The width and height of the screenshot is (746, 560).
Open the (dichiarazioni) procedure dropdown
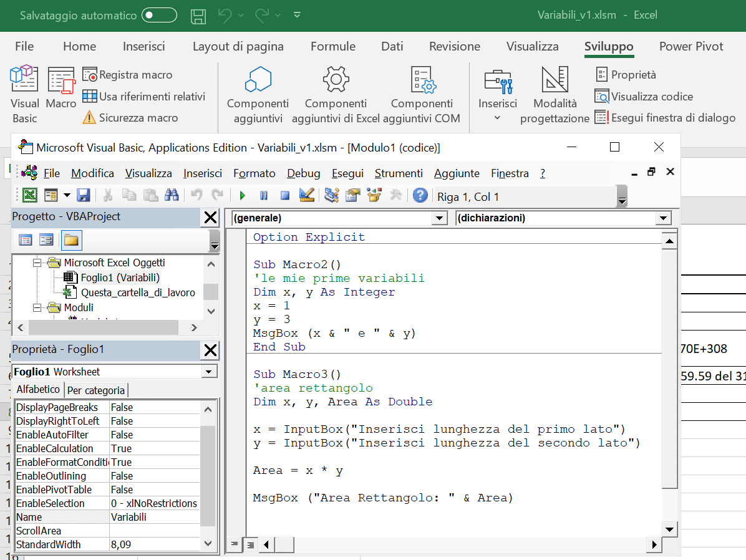pos(663,218)
